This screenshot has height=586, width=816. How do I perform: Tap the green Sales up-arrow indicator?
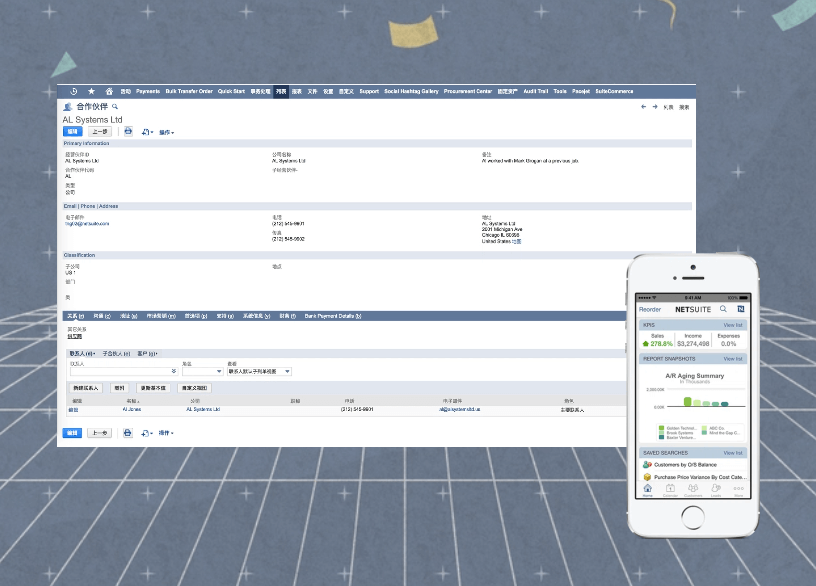(x=646, y=343)
